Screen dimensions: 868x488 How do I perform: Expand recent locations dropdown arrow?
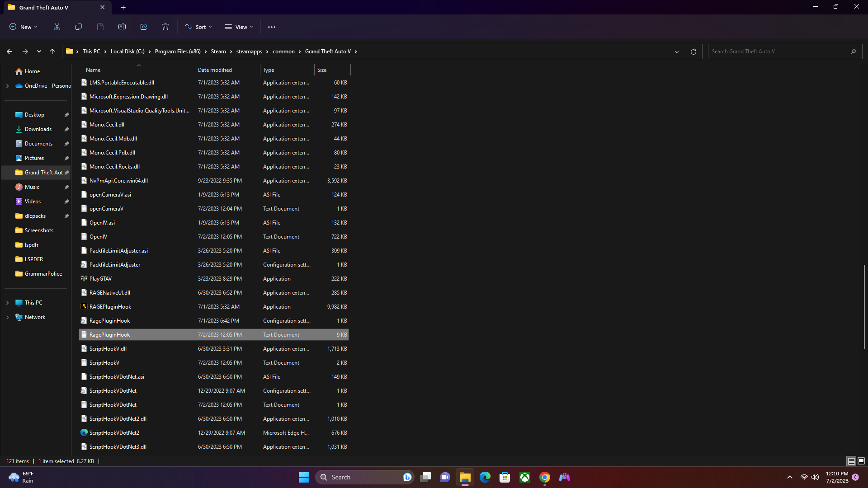tap(39, 52)
